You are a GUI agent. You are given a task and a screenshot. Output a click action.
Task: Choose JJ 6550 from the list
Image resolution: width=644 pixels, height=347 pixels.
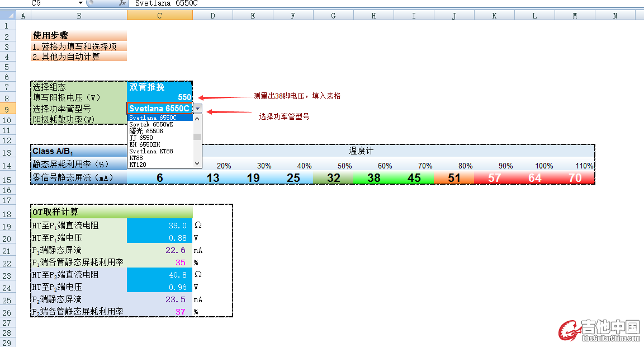160,138
